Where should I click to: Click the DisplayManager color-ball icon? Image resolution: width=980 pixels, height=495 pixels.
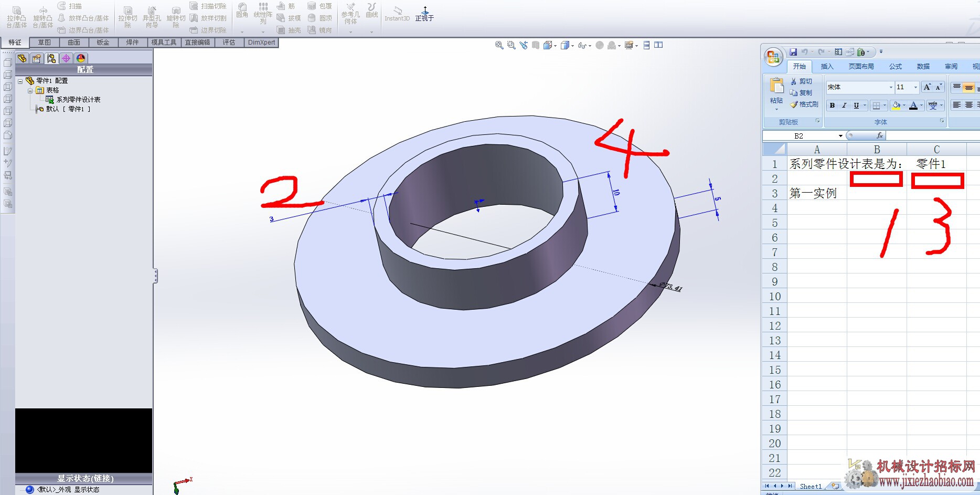(81, 58)
